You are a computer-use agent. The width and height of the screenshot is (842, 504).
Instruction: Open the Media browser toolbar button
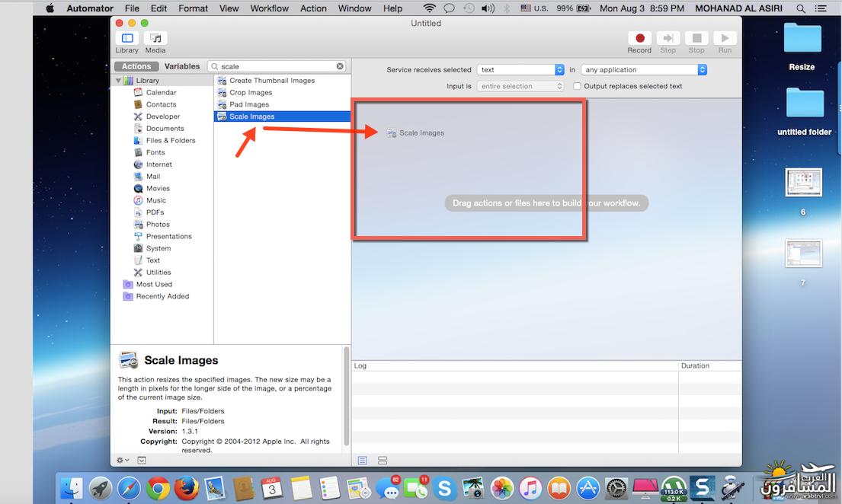pos(155,38)
